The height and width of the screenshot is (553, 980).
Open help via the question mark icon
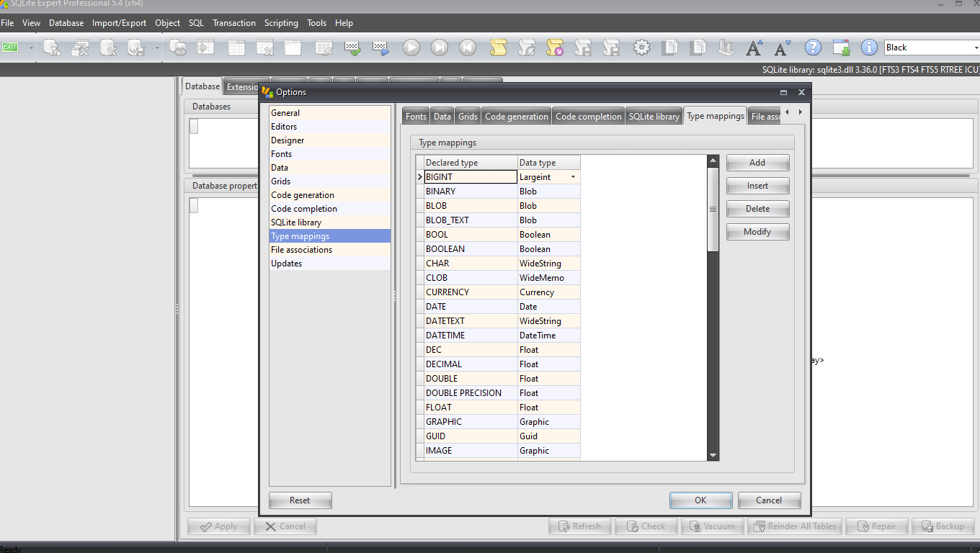813,48
